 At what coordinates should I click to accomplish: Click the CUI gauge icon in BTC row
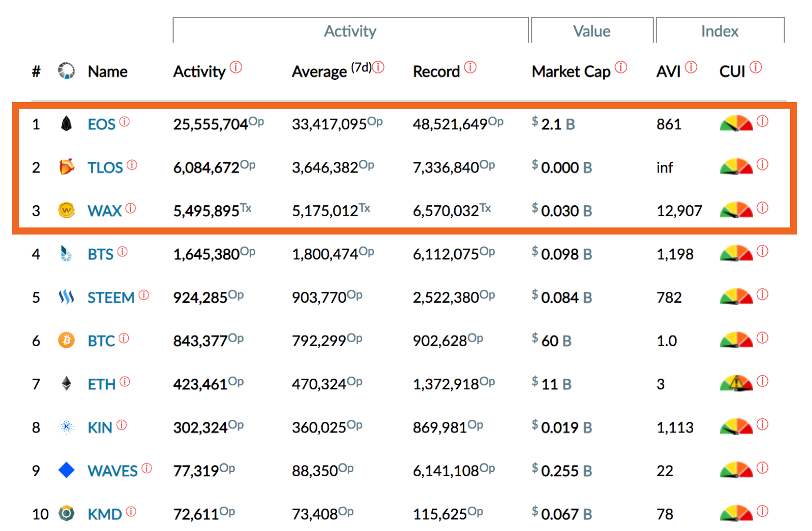point(736,340)
